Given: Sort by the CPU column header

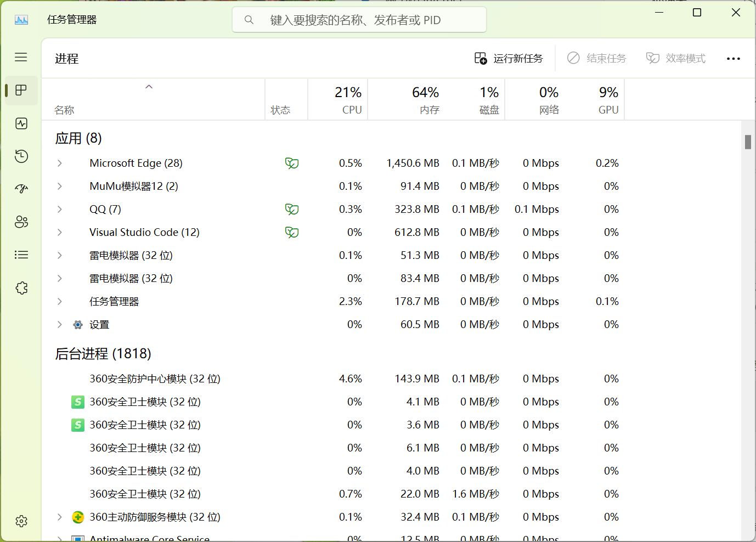Looking at the screenshot, I should (338, 100).
